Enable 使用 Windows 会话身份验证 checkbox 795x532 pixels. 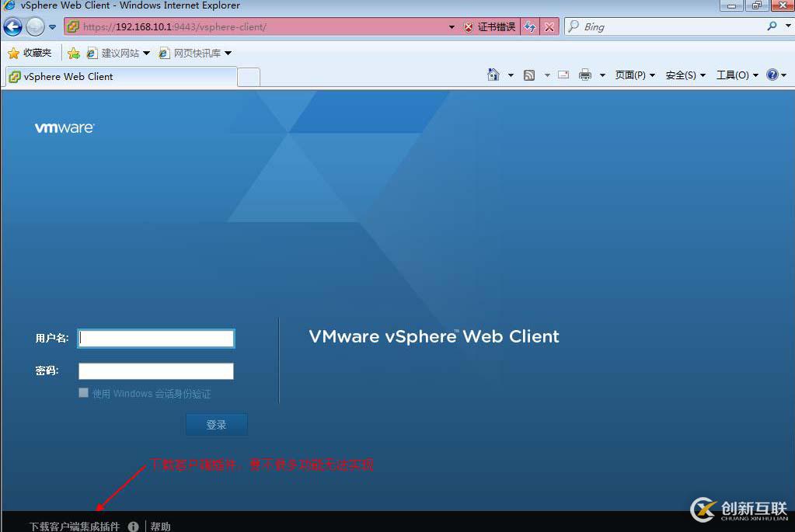[83, 393]
